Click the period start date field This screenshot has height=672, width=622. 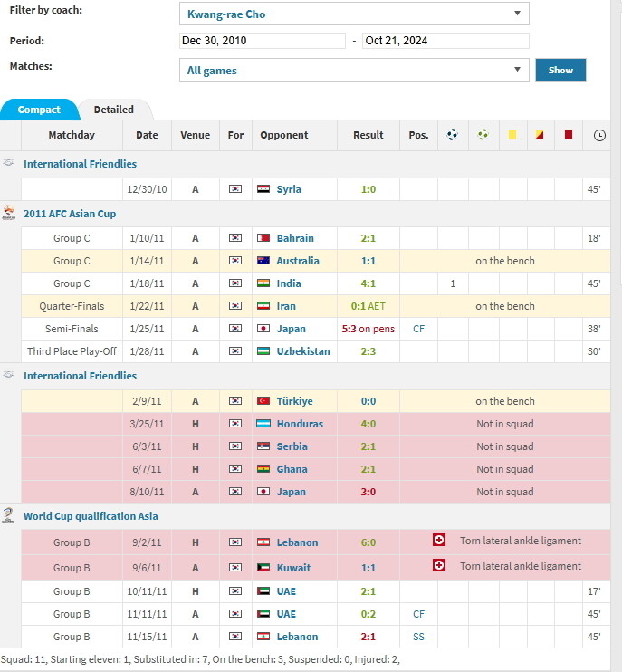coord(262,41)
